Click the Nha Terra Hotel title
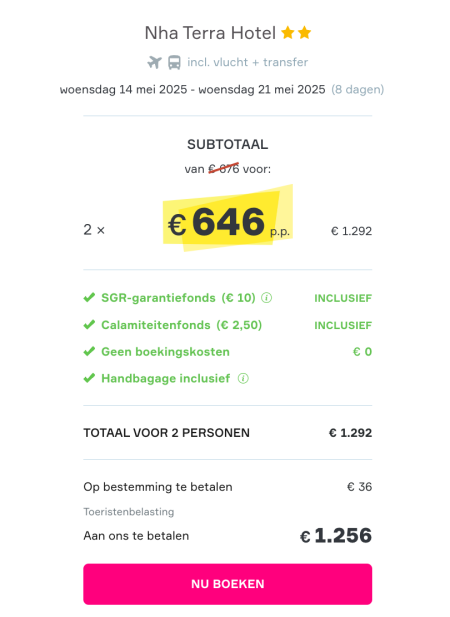Viewport: 450px width, 617px height. point(210,33)
